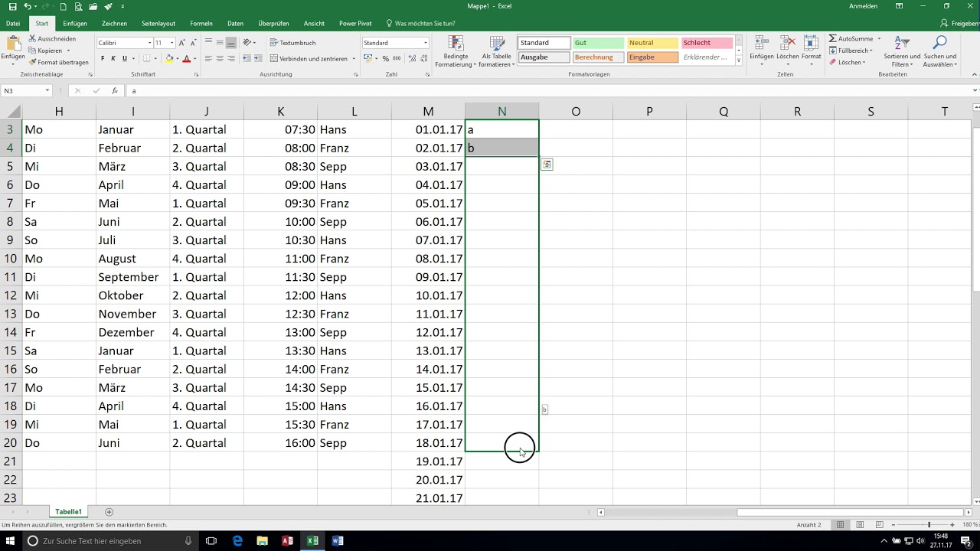Open Sortieren und Filtern menu

(x=901, y=51)
